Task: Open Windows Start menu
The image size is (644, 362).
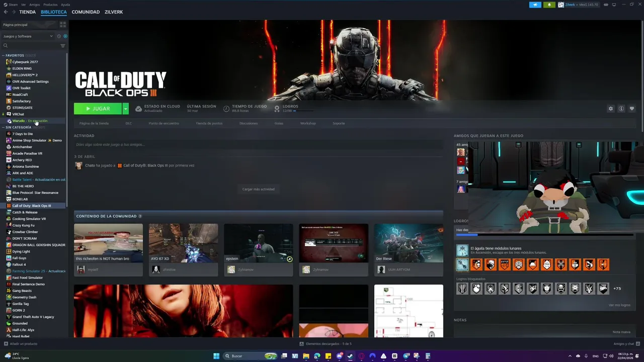Action: [216, 356]
